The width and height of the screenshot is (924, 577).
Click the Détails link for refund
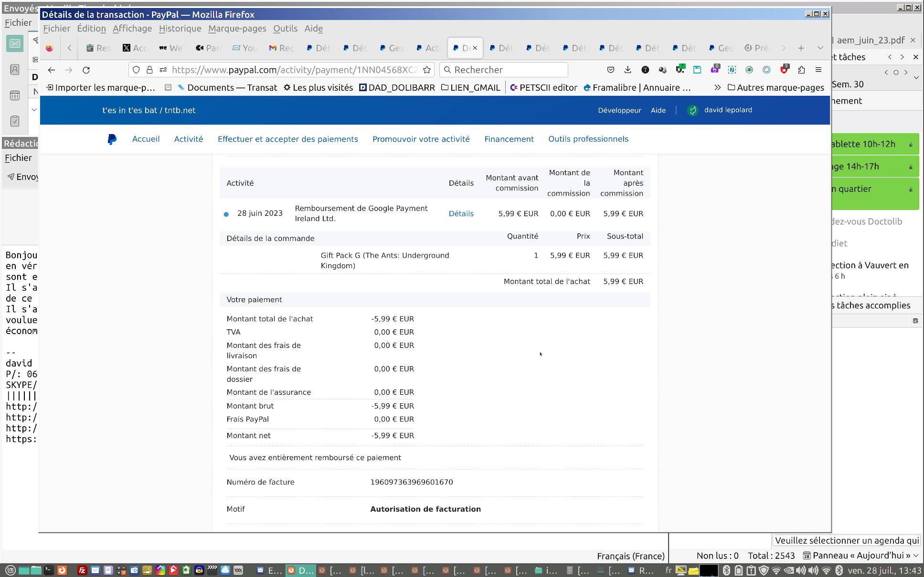tap(461, 214)
